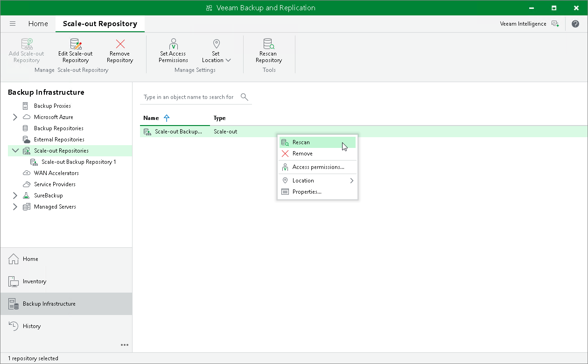Choose Rescan from context menu
Screen dimensions: 588x364
point(317,142)
